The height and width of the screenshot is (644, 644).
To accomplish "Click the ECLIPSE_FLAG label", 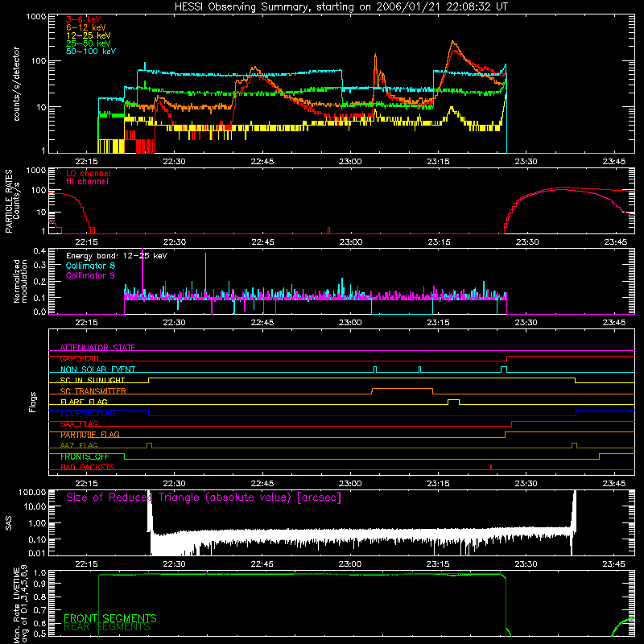I will coord(88,413).
